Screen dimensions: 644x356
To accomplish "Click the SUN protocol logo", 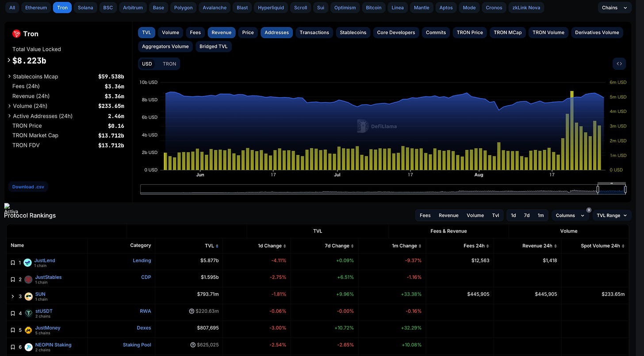I will pos(28,296).
